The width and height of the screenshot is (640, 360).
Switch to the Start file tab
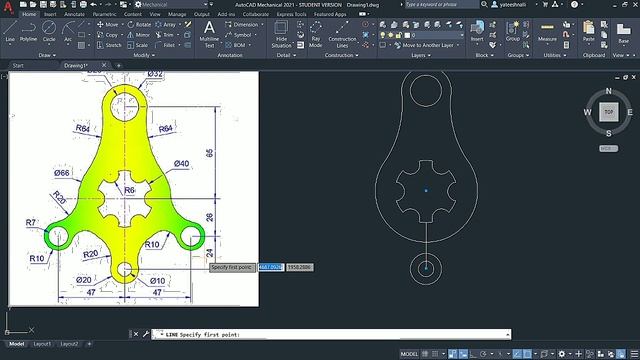click(18, 65)
